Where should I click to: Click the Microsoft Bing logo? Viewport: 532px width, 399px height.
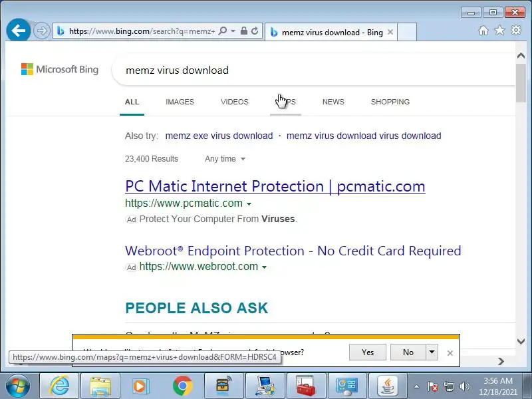(60, 69)
